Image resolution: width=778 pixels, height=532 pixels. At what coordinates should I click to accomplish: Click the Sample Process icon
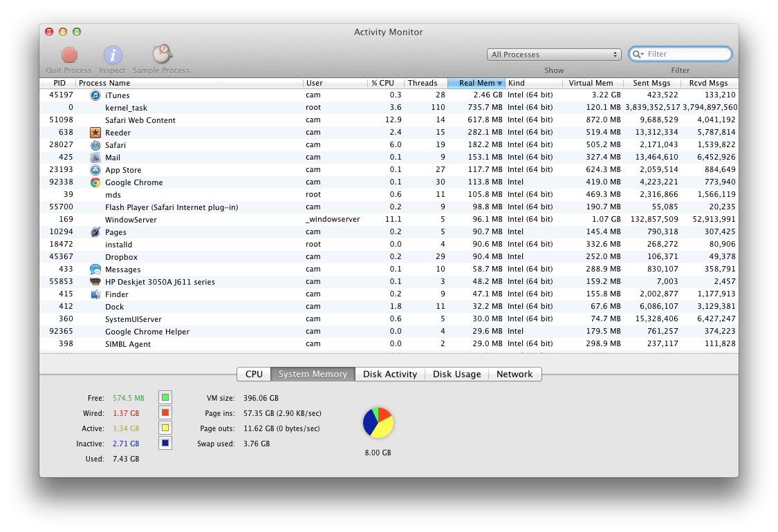pyautogui.click(x=162, y=54)
